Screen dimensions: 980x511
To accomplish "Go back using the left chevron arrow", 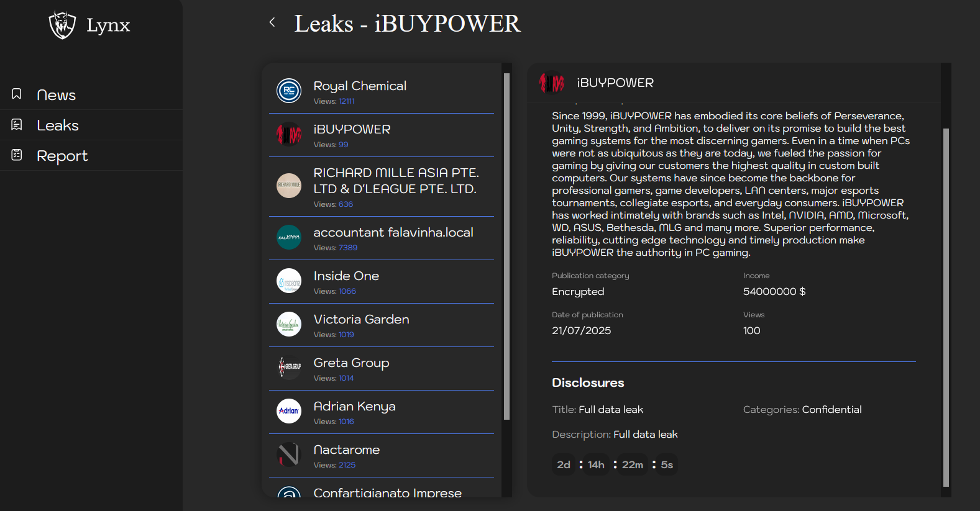I will (272, 22).
